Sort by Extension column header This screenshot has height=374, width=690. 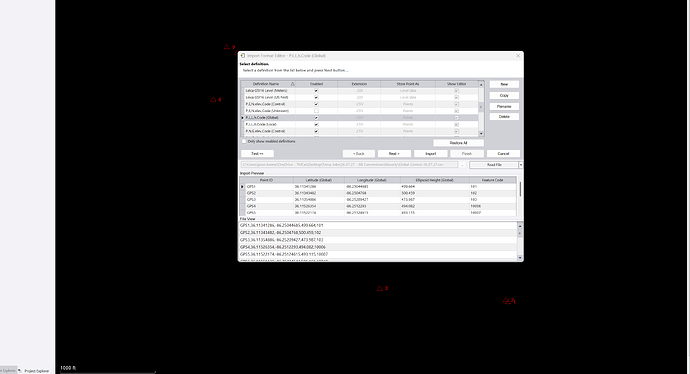click(x=359, y=84)
